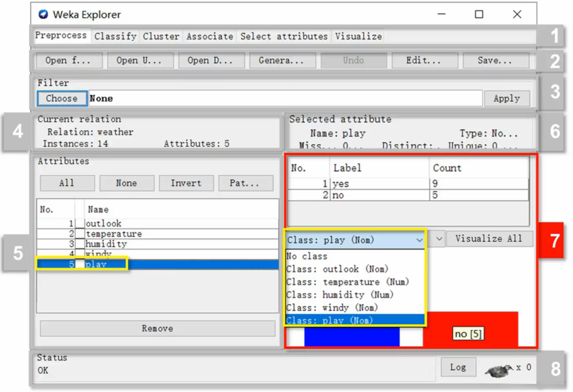Screen dimensions: 573x392
Task: Switch to the Visualize tab
Action: tap(358, 36)
